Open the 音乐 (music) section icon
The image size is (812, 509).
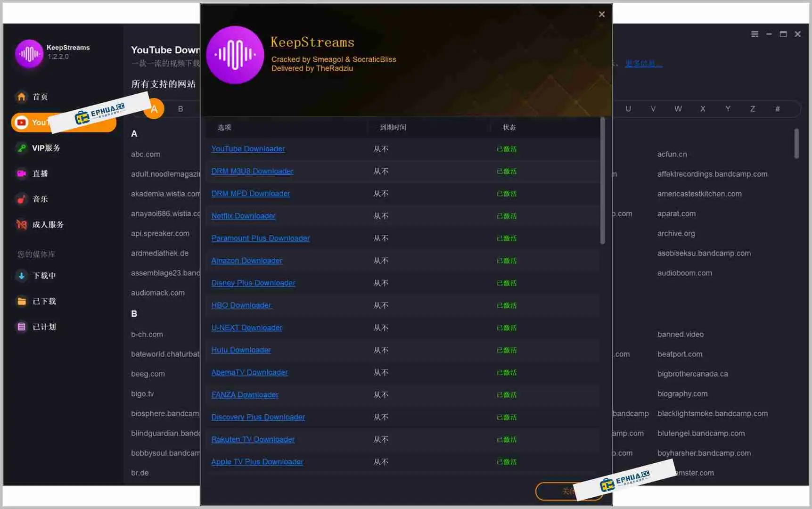point(22,199)
